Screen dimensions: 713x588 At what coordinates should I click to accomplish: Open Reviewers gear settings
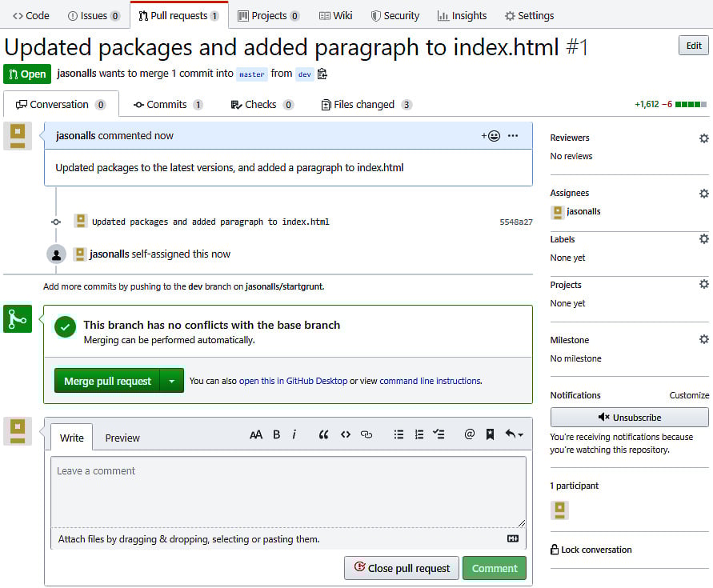tap(704, 138)
